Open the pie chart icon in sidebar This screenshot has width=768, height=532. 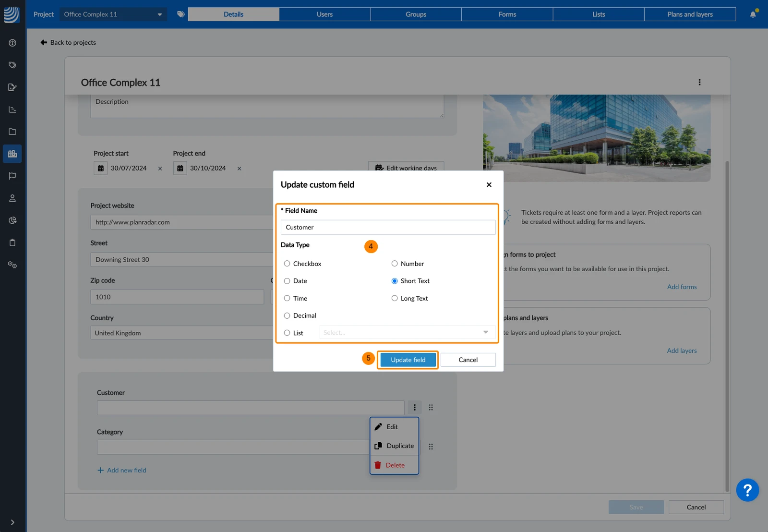[x=12, y=220]
